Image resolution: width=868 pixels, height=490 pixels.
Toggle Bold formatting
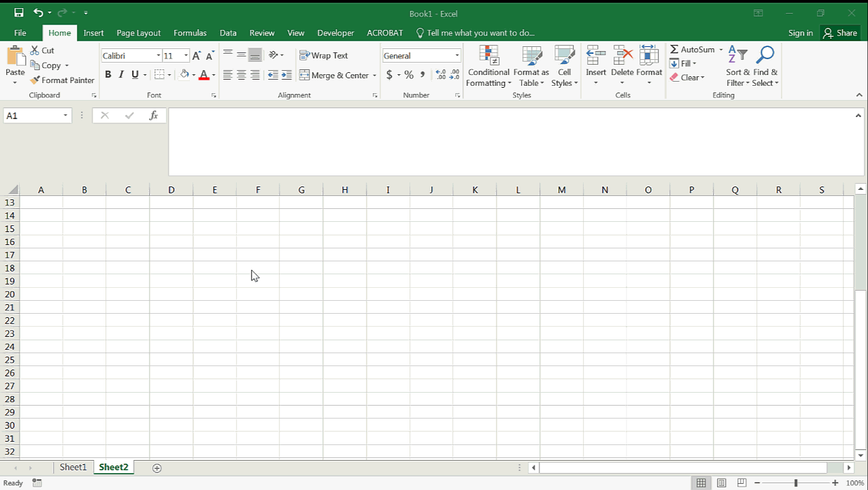coord(107,75)
